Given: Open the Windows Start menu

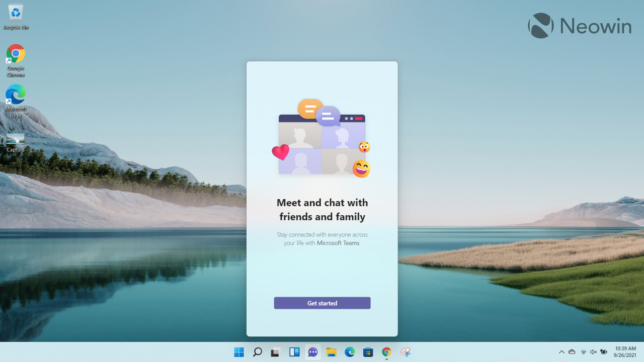Looking at the screenshot, I should [x=239, y=352].
